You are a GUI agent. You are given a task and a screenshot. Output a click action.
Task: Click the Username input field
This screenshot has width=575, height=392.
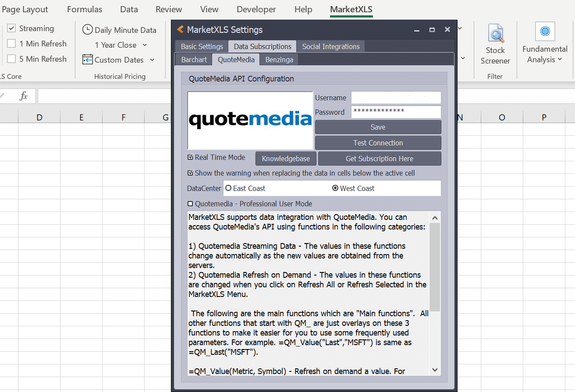pos(396,98)
